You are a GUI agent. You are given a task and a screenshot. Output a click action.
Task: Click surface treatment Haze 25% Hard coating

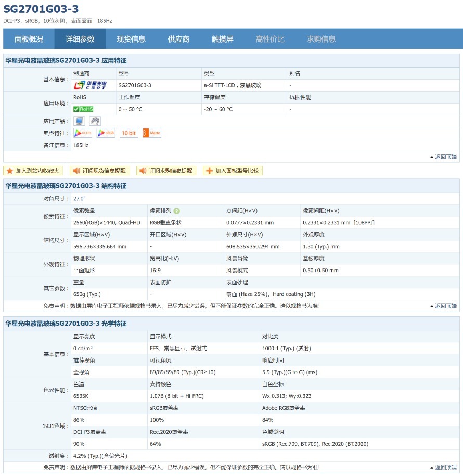coord(271,294)
